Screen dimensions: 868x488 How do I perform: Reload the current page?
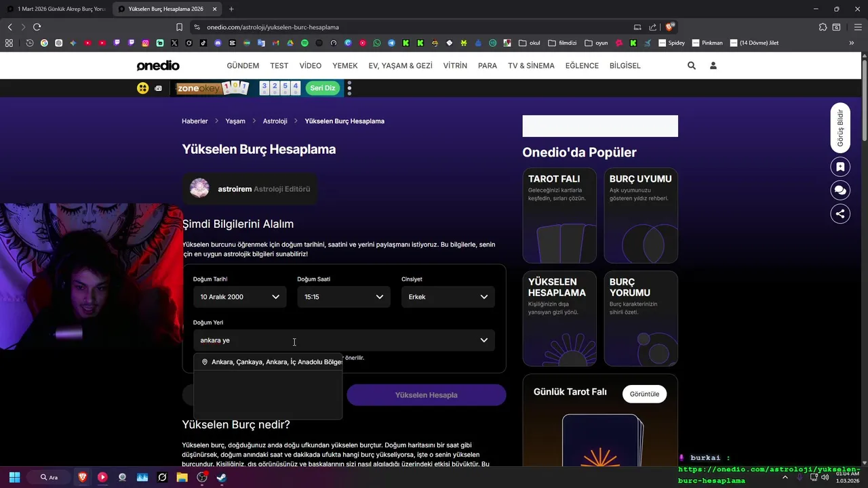(37, 27)
